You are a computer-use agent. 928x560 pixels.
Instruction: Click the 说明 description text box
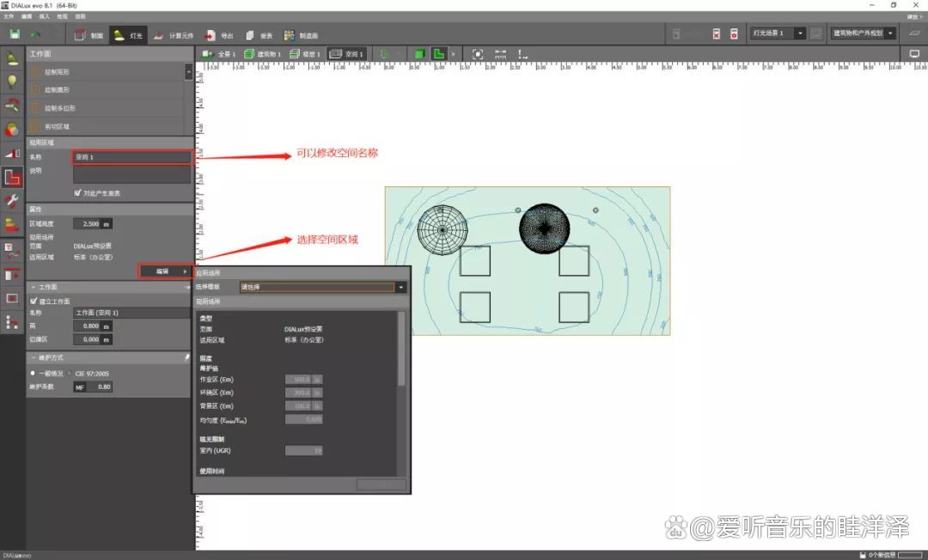point(132,174)
